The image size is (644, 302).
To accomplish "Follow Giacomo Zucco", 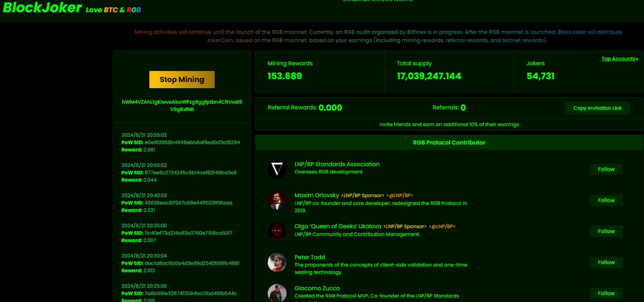I will pyautogui.click(x=606, y=293).
